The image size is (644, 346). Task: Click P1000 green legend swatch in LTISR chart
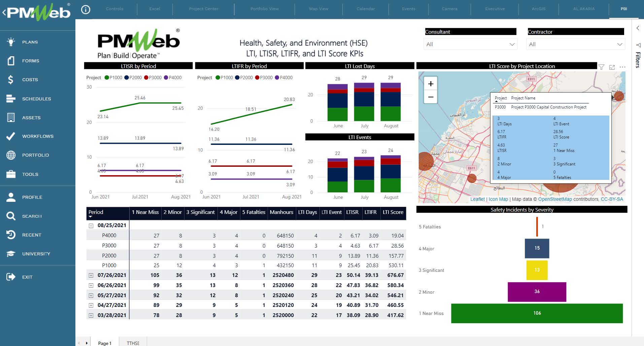[107, 77]
